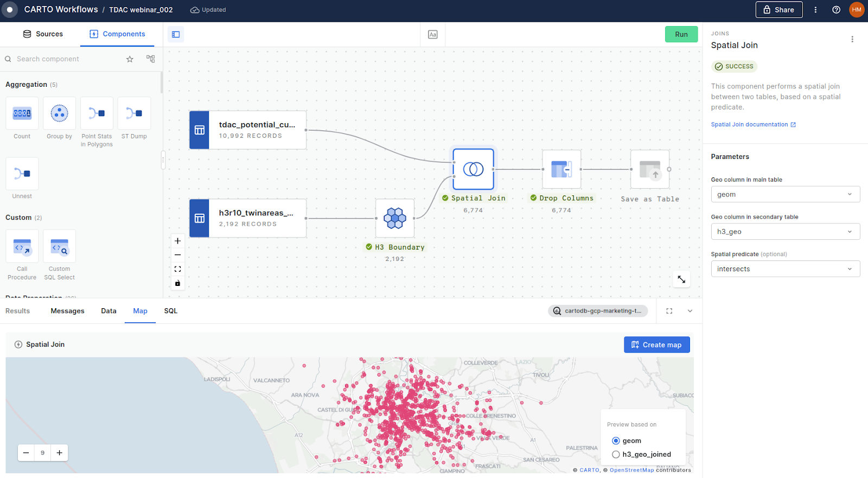Open the Sources tab
868x478 pixels.
pos(43,34)
